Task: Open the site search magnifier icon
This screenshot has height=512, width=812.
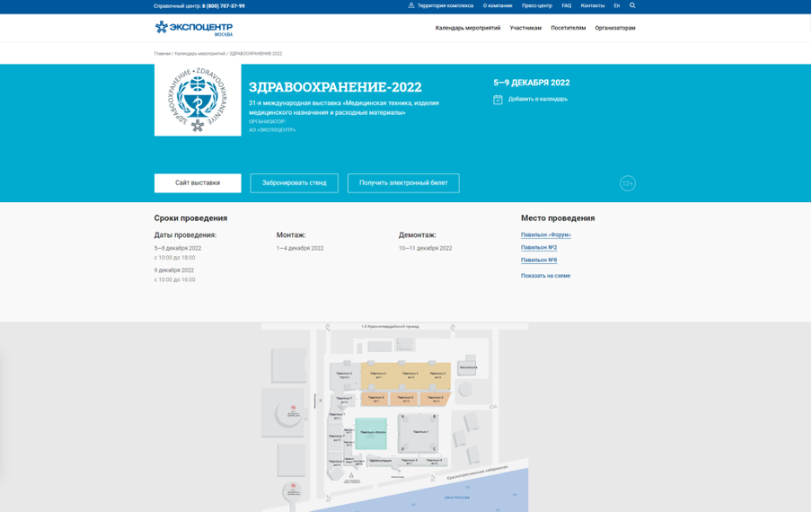Action: (632, 5)
